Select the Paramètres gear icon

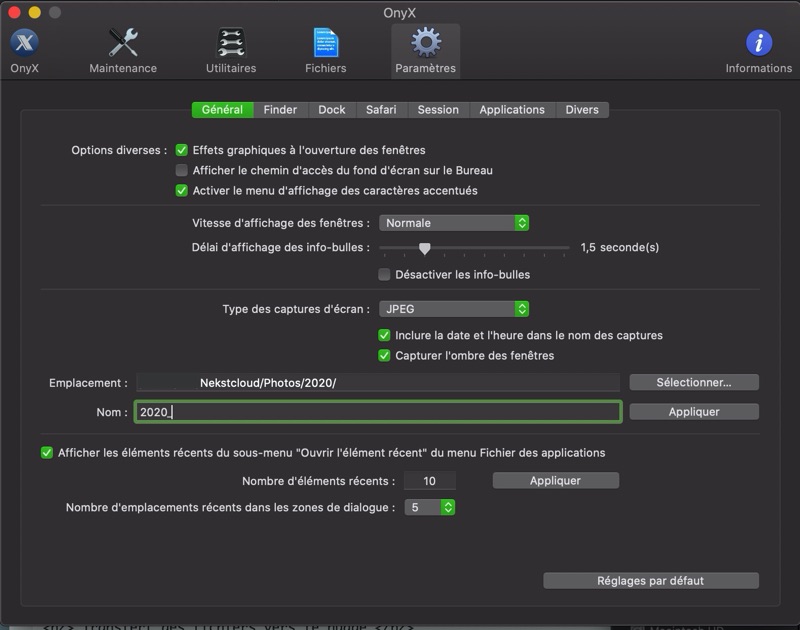point(425,44)
